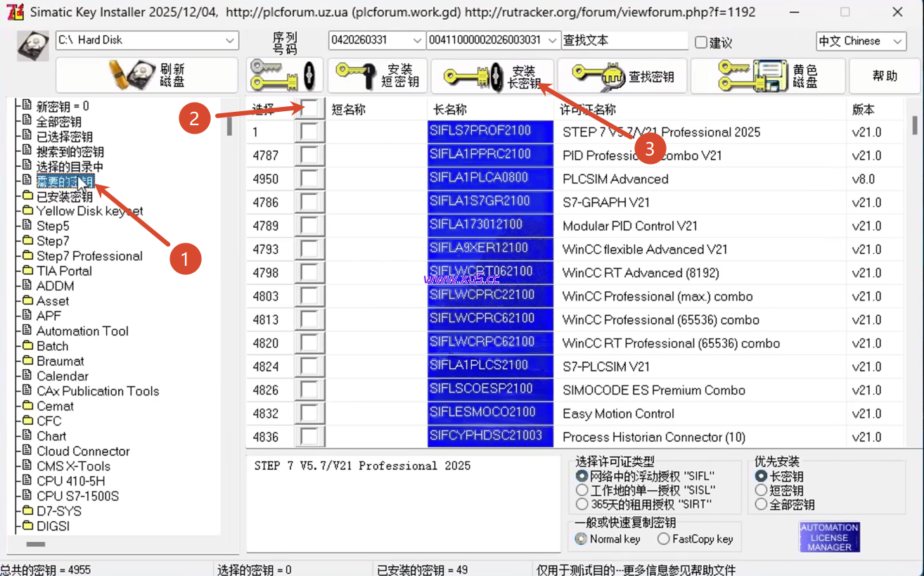The height and width of the screenshot is (576, 924).
Task: Select the SISL single workstation license radio
Action: [582, 489]
